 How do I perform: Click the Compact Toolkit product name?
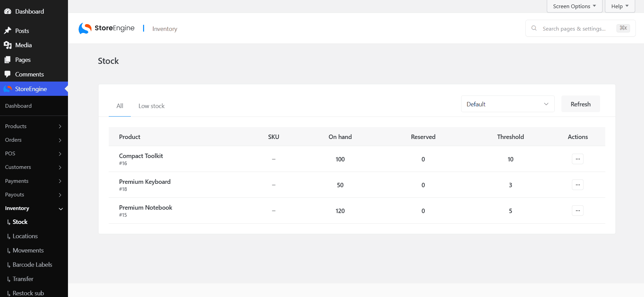pyautogui.click(x=141, y=156)
